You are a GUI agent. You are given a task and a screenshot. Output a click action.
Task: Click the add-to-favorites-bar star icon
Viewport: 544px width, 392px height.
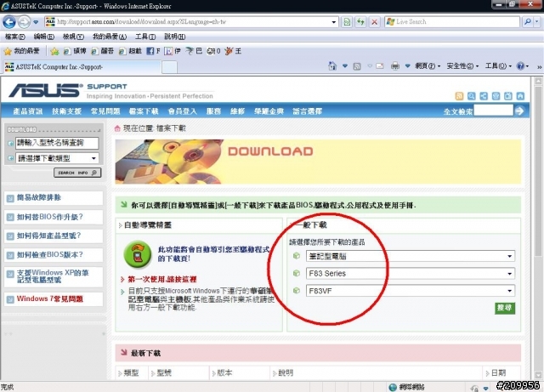tap(54, 51)
